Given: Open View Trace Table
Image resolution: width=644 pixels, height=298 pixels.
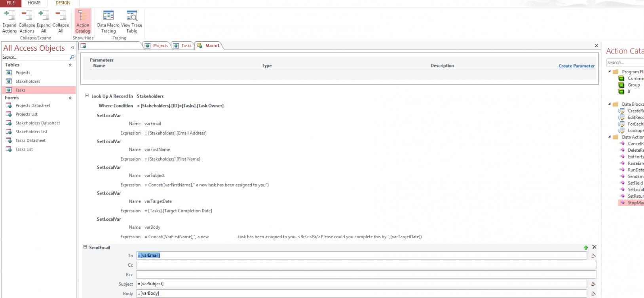Looking at the screenshot, I should 132,21.
